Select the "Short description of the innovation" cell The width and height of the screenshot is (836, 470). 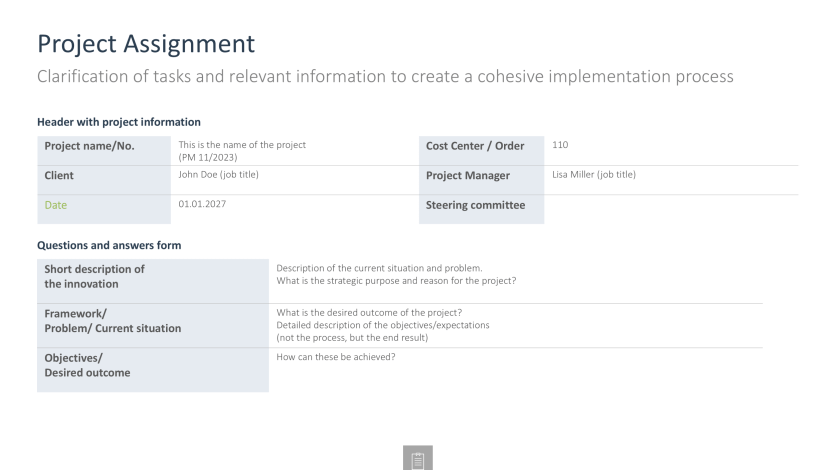point(153,276)
